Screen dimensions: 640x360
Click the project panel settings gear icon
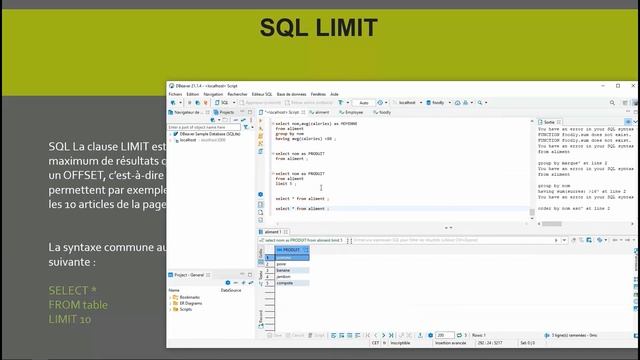pyautogui.click(x=228, y=282)
